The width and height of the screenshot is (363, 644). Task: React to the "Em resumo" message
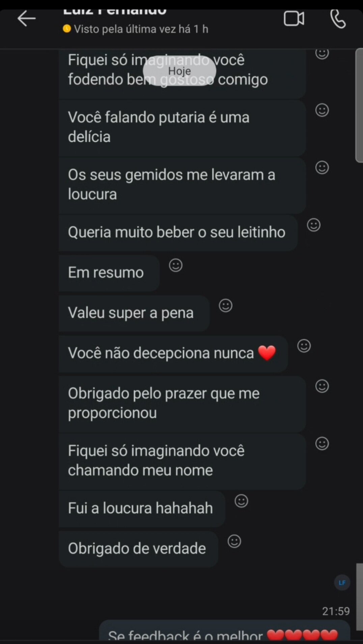click(x=176, y=265)
